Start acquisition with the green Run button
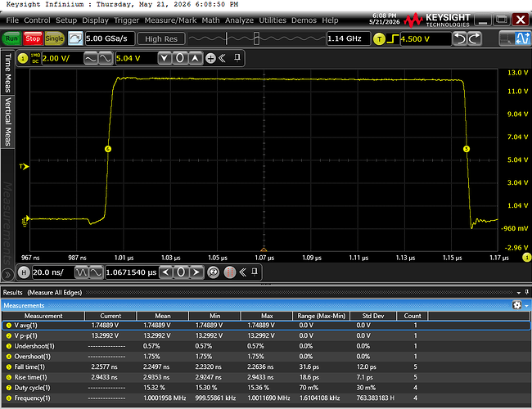 tap(11, 38)
